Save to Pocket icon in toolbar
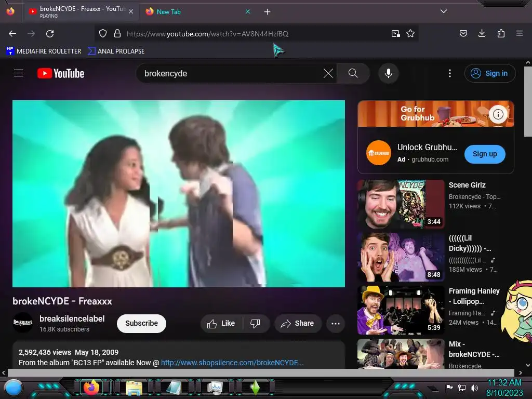 [463, 33]
